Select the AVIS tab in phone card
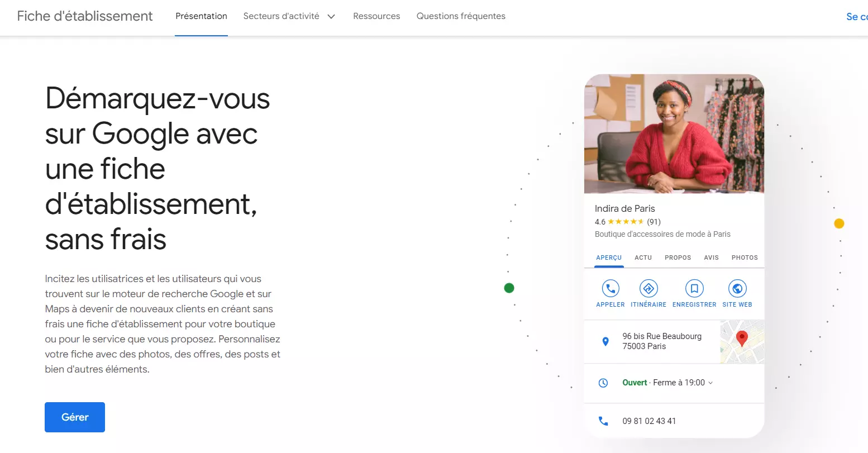This screenshot has height=453, width=868. pyautogui.click(x=712, y=258)
